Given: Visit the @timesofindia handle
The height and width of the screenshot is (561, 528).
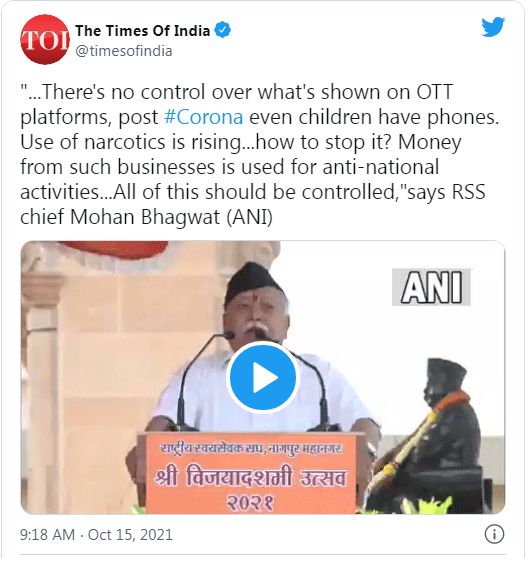Looking at the screenshot, I should pos(124,51).
